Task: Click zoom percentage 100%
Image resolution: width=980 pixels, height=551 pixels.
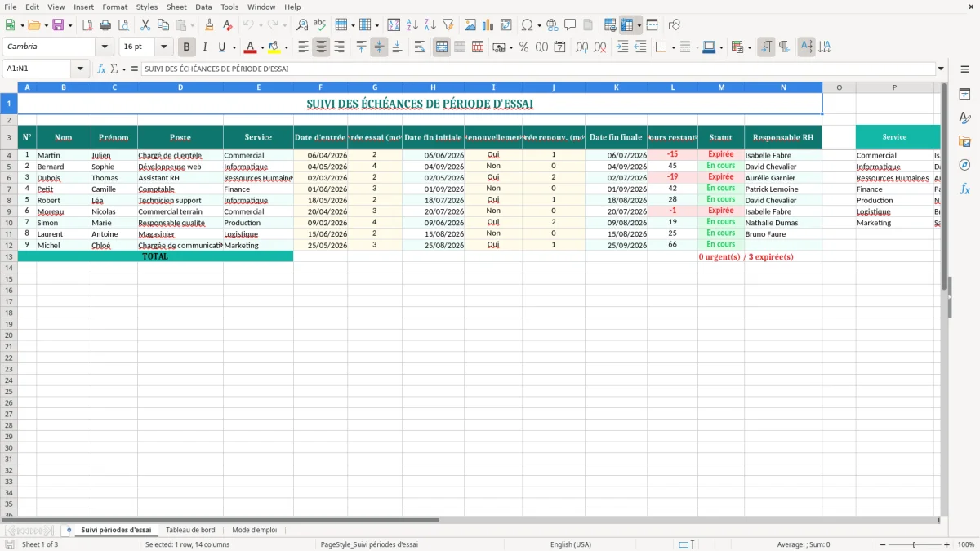Action: pyautogui.click(x=966, y=544)
